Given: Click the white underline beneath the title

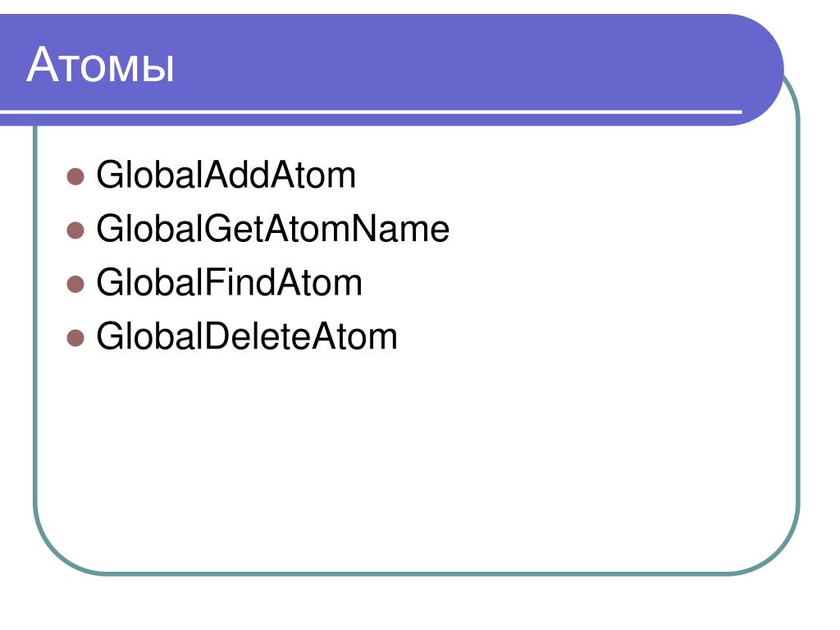Looking at the screenshot, I should pos(371,112).
